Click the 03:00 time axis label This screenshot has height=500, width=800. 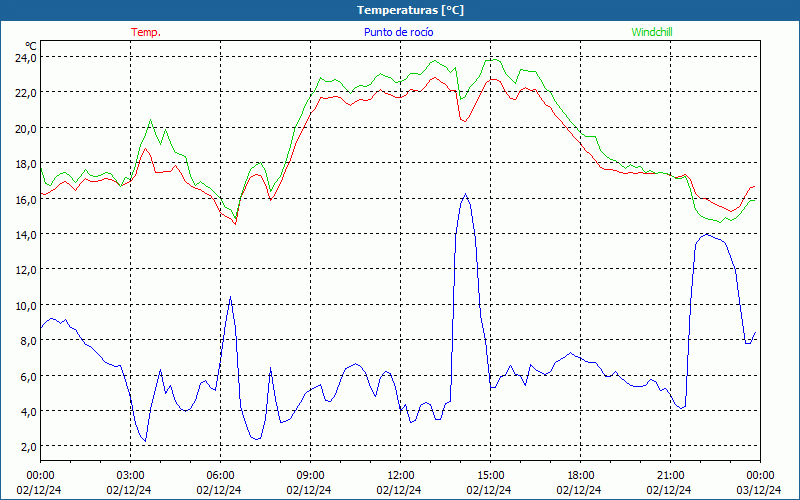pyautogui.click(x=130, y=476)
